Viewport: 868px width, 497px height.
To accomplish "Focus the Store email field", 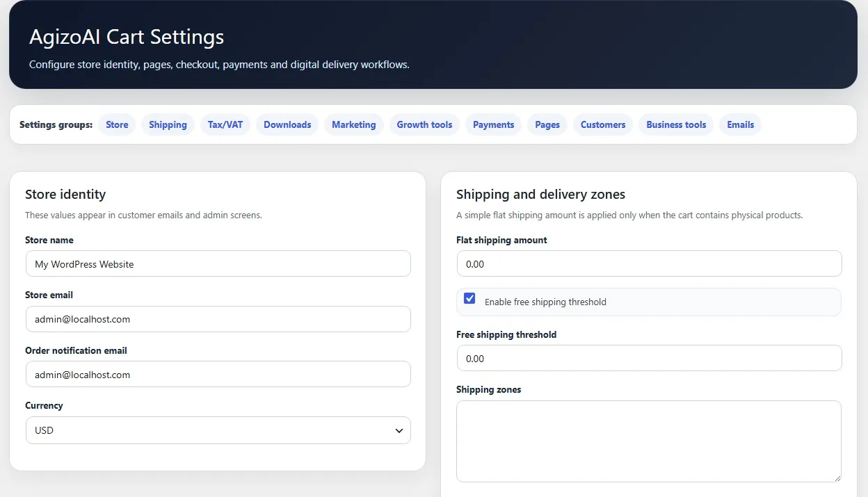I will pos(218,319).
